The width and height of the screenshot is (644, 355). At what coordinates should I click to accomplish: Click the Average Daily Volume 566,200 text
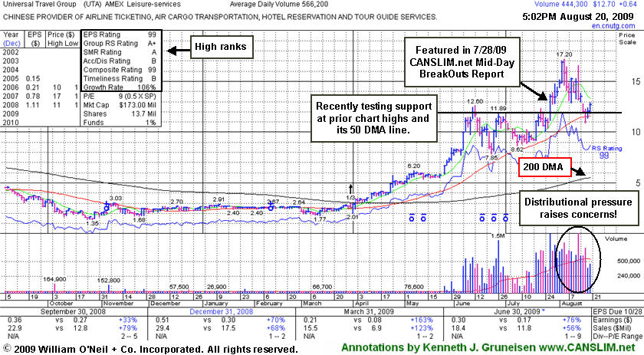(279, 4)
